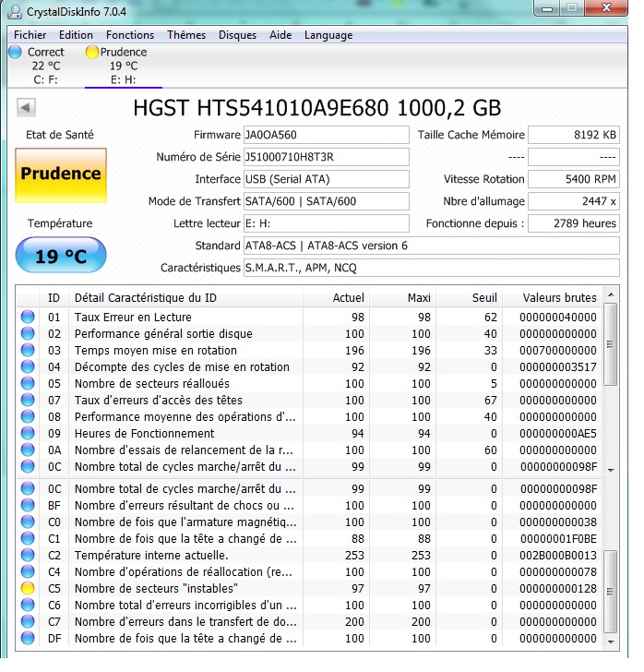Click the Maxi column header
This screenshot has height=672, width=644.
coord(403,298)
